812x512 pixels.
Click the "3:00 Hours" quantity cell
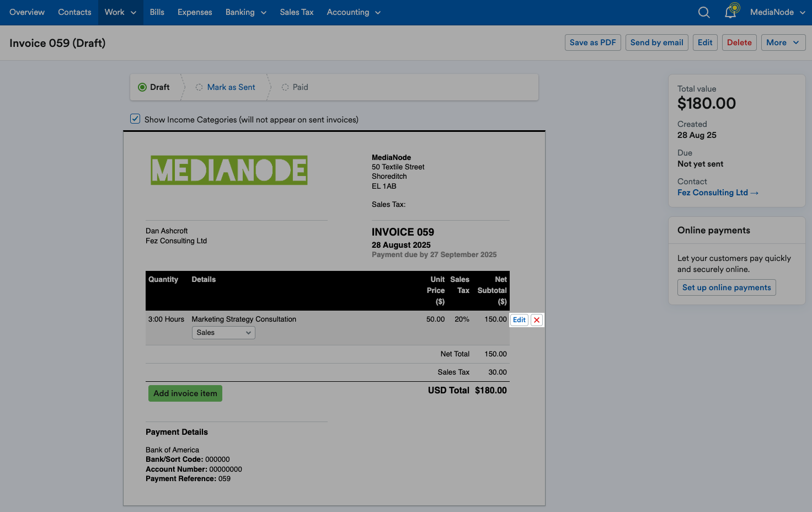(166, 319)
